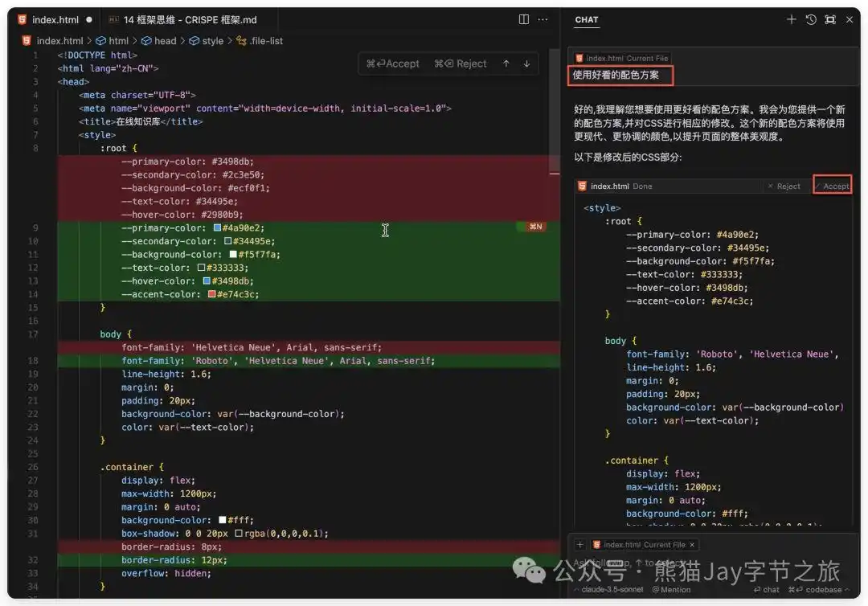Click @ Mention in the chat input bar
The height and width of the screenshot is (606, 868).
[x=673, y=589]
